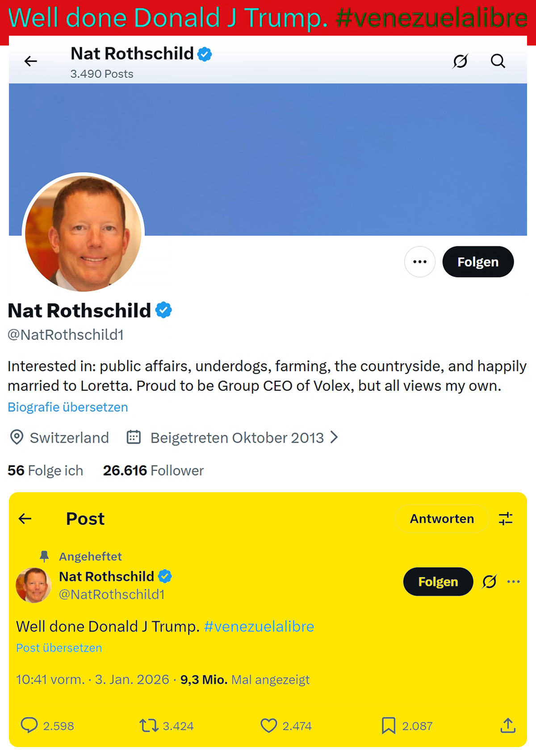Open search with the magnifier icon
The image size is (536, 756).
[x=498, y=61]
